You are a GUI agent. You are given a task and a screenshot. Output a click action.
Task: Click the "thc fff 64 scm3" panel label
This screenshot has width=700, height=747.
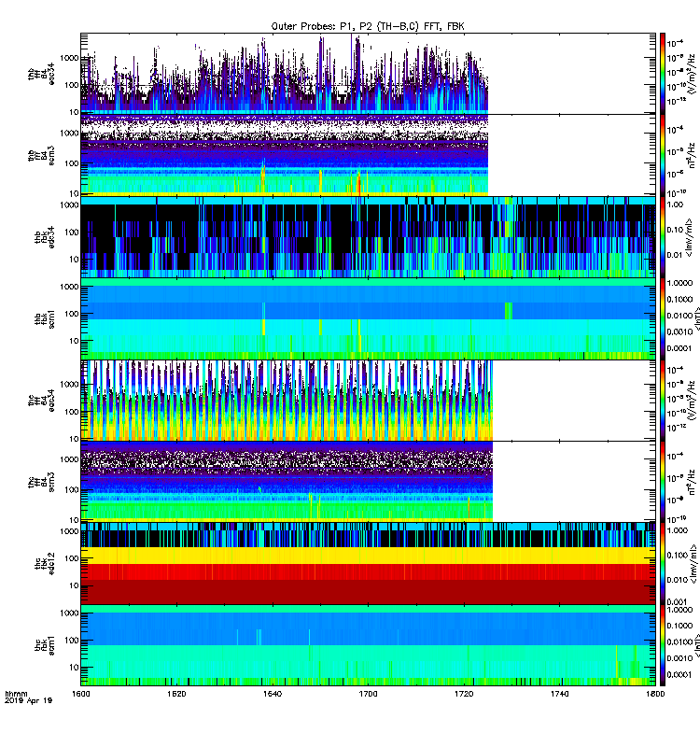(41, 482)
